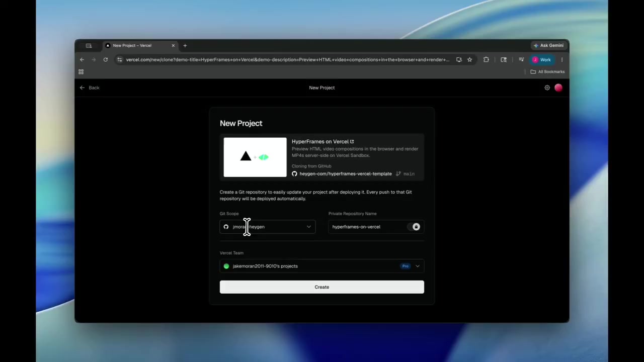Click the main branch icon

coord(398,173)
